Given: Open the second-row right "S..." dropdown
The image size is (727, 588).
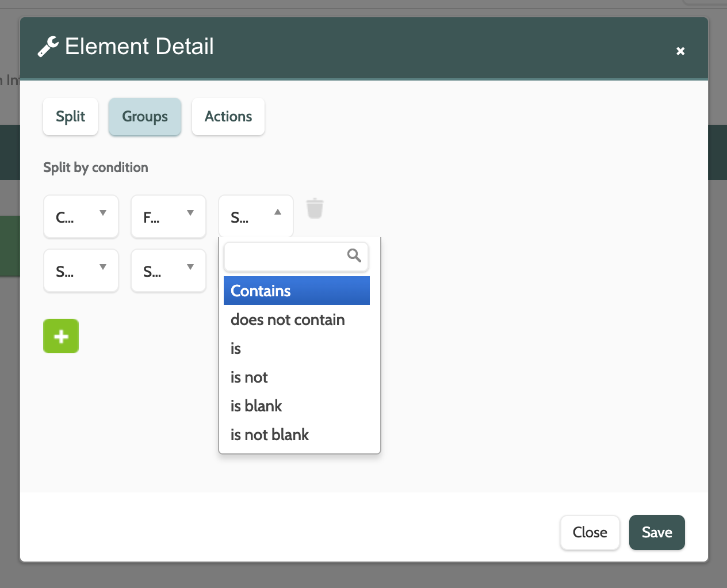Looking at the screenshot, I should [169, 270].
